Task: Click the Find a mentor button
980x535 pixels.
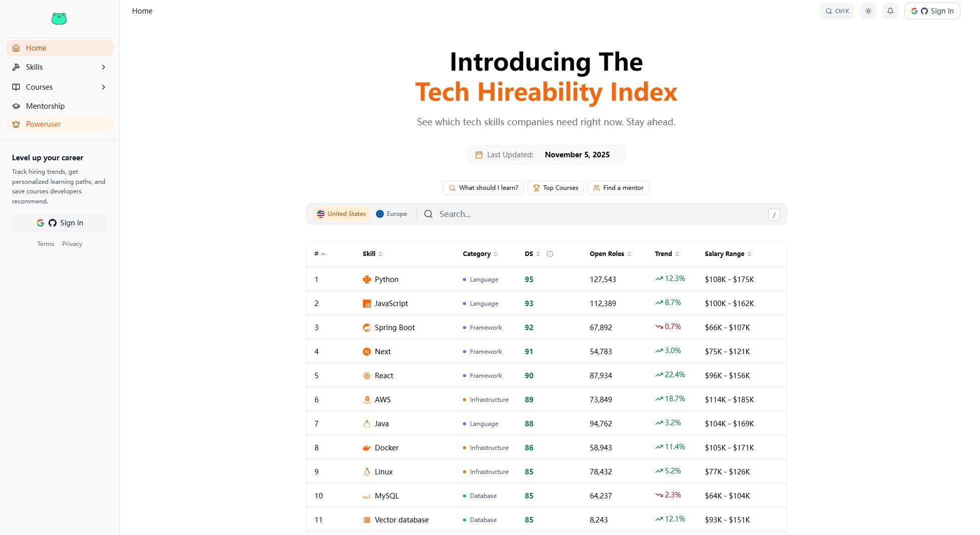Action: [x=618, y=187]
